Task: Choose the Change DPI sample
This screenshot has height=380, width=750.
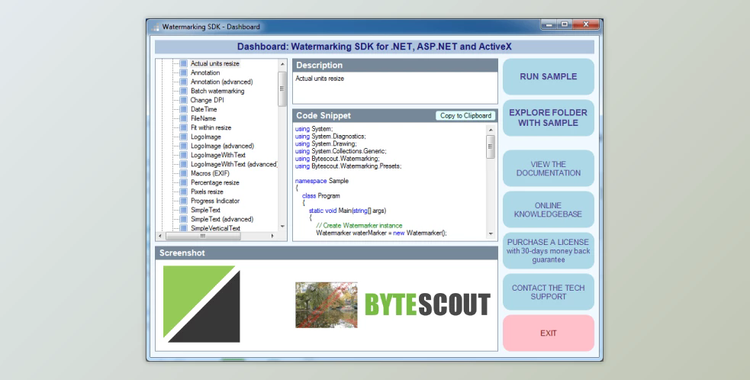Action: click(x=207, y=100)
